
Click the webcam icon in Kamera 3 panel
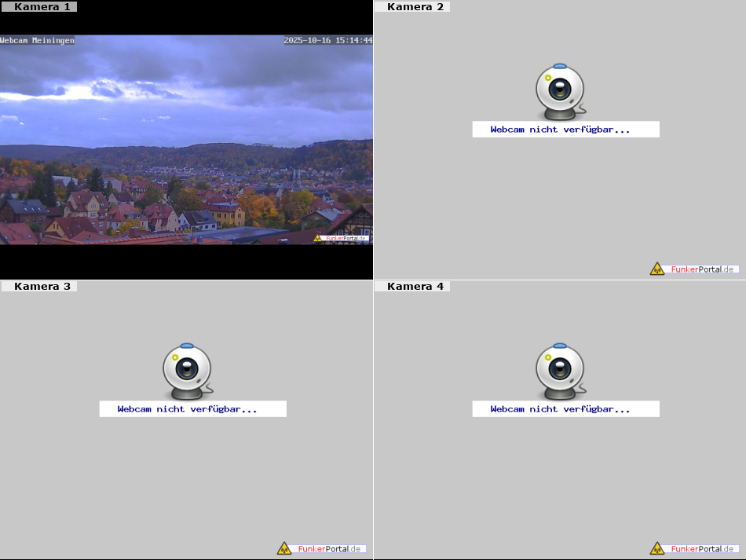pyautogui.click(x=187, y=370)
